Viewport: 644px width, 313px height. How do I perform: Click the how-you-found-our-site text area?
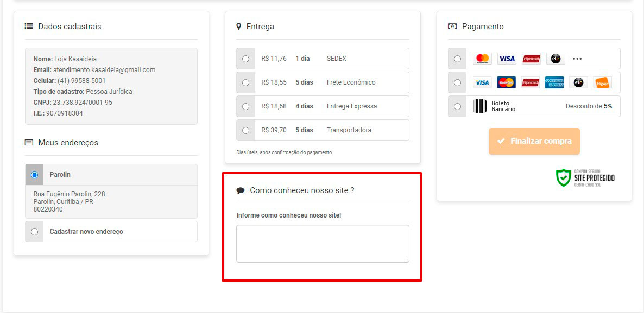323,243
